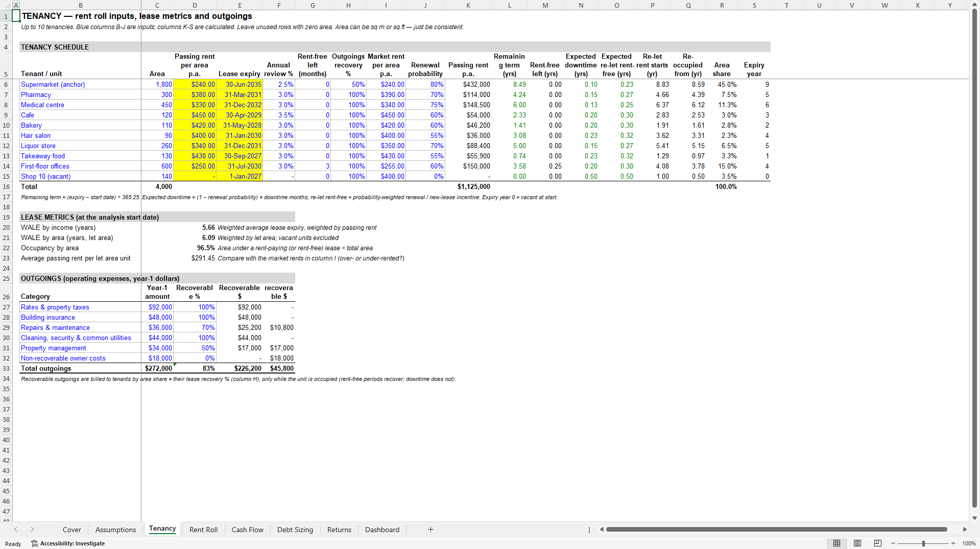The height and width of the screenshot is (549, 980).
Task: Click Total outgoings $272,000 cell
Action: point(157,368)
